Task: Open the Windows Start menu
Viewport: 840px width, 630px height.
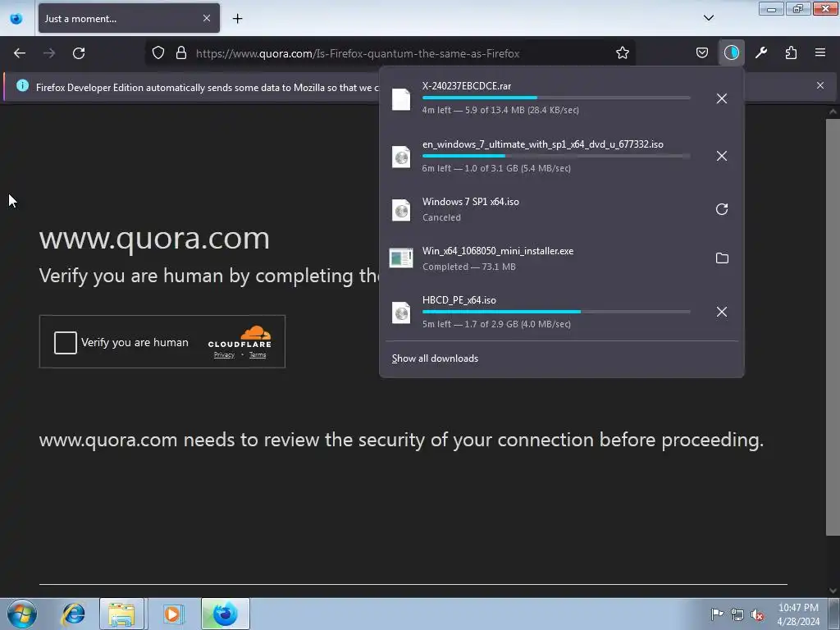Action: click(22, 614)
